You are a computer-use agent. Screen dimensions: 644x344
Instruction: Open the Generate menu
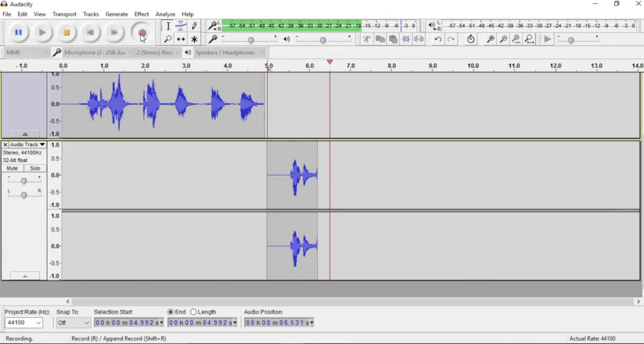point(116,14)
